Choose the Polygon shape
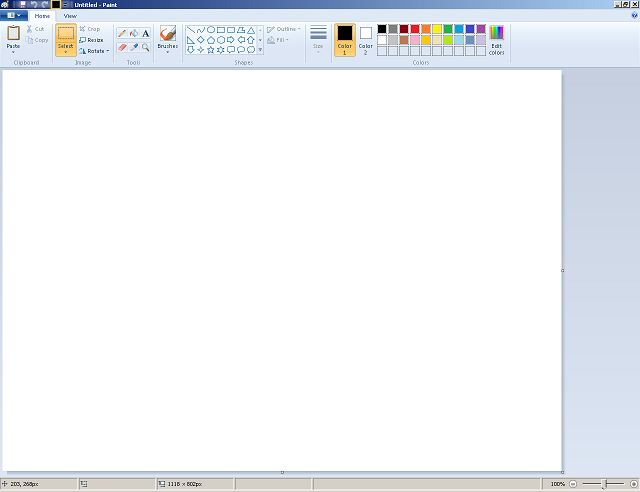Screen dimensions: 640x492 [241, 30]
